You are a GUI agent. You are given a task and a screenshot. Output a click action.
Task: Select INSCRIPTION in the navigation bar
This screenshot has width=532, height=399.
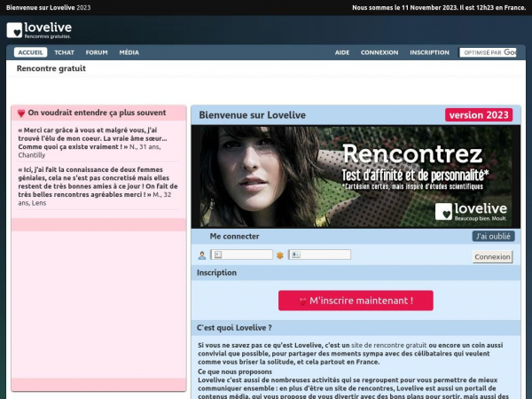(x=429, y=52)
